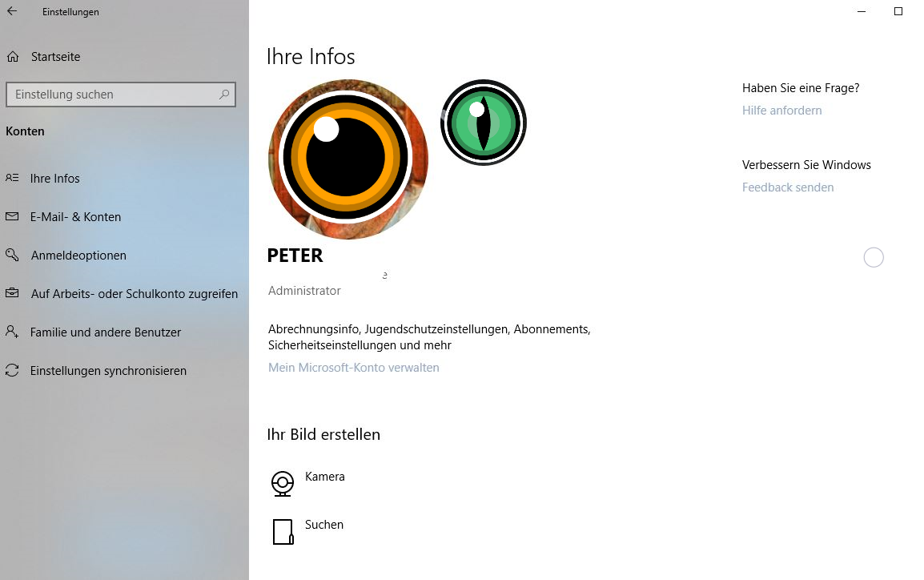924x580 pixels.
Task: Open Anmeldeoptionen settings page
Action: coord(79,256)
